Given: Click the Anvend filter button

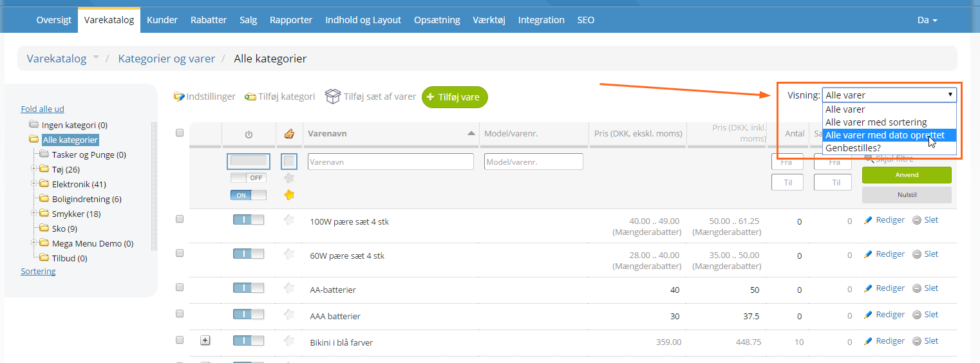Looking at the screenshot, I should tap(907, 175).
